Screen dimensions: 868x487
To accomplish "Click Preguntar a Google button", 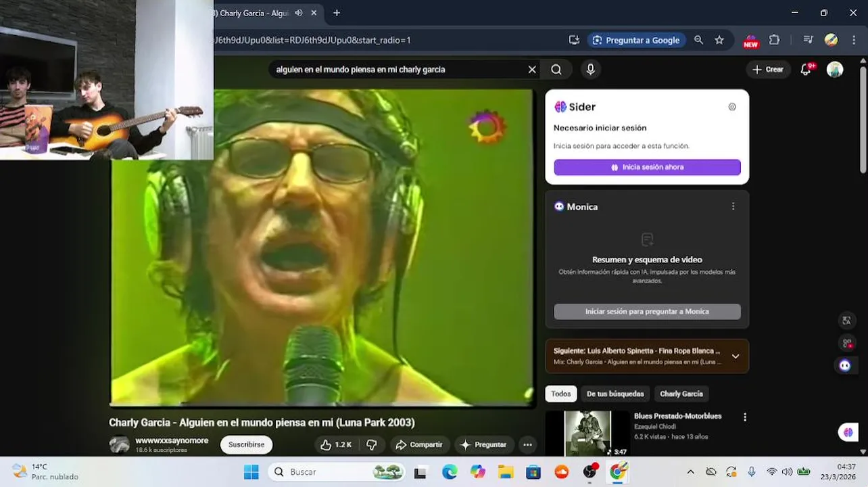I will [x=636, y=40].
